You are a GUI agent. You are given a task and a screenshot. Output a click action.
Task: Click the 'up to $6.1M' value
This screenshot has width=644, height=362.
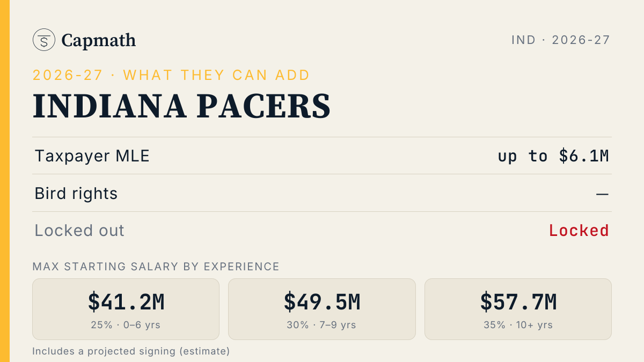click(x=553, y=156)
